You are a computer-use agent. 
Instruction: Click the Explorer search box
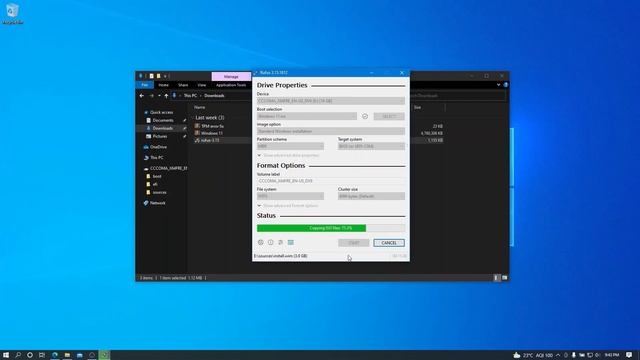pyautogui.click(x=457, y=96)
